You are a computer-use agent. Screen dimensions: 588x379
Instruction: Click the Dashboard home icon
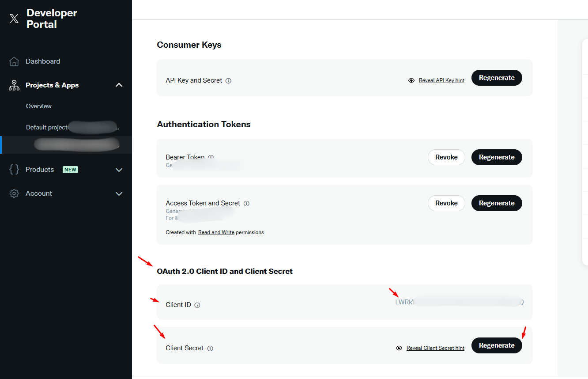(x=14, y=61)
